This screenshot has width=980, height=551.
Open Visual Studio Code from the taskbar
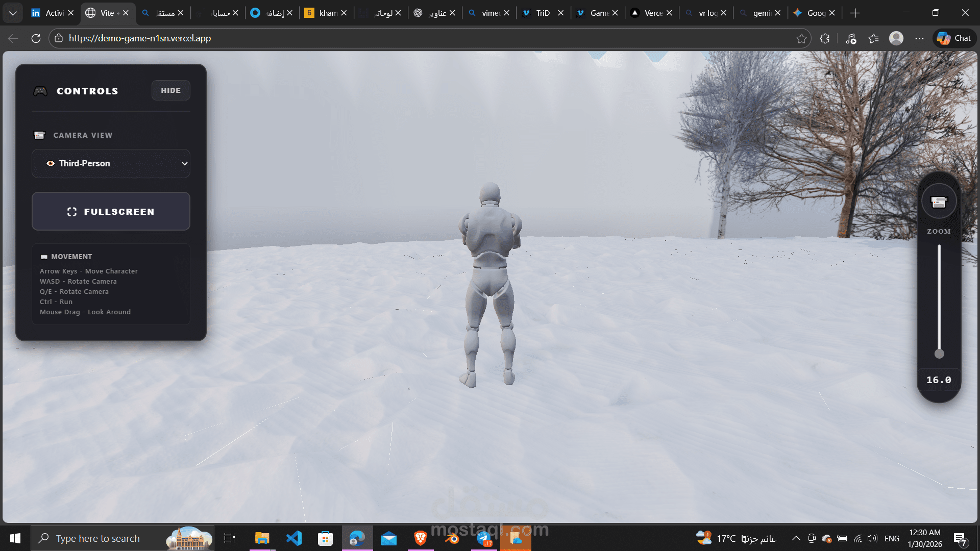tap(294, 538)
